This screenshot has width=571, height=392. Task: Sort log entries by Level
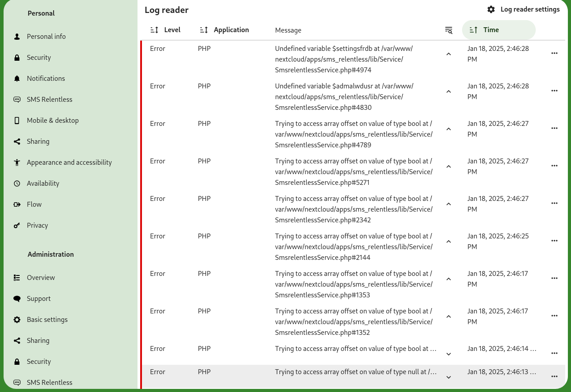(x=165, y=30)
